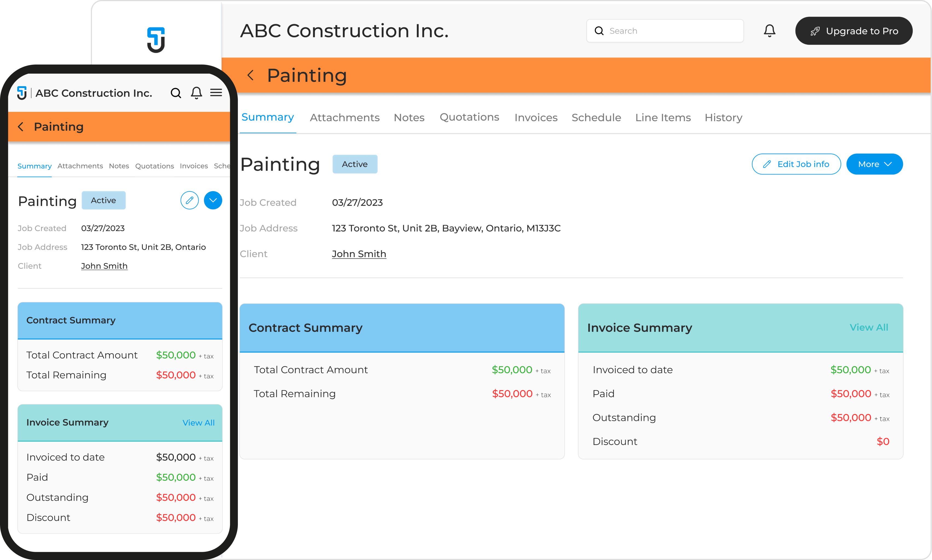Open desktop John Smith client link
This screenshot has width=932, height=560.
click(x=359, y=254)
